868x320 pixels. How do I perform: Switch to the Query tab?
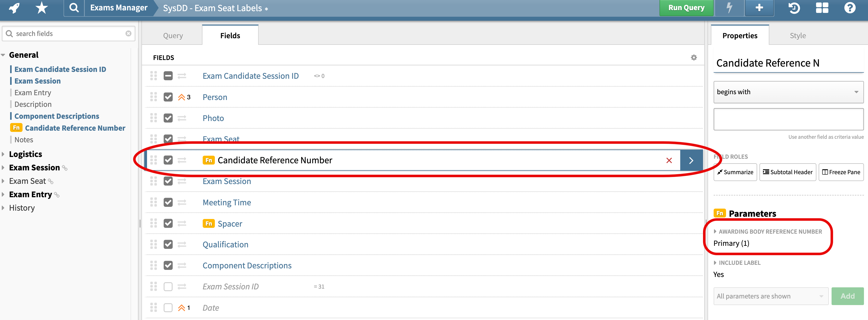(x=173, y=36)
